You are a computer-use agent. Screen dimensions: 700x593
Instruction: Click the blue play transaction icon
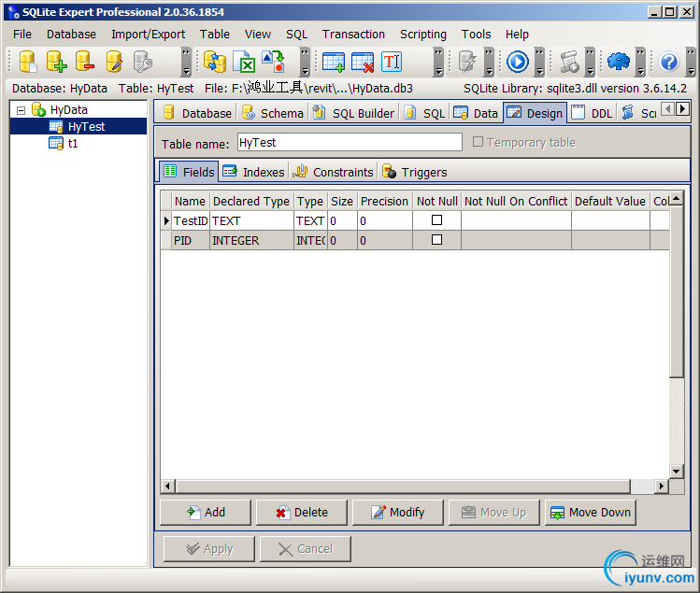pos(518,62)
